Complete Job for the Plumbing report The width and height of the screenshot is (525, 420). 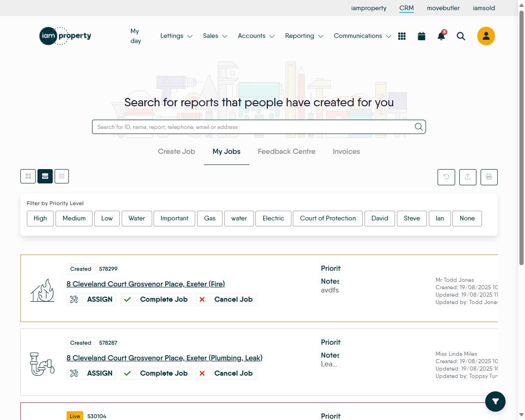tap(156, 373)
